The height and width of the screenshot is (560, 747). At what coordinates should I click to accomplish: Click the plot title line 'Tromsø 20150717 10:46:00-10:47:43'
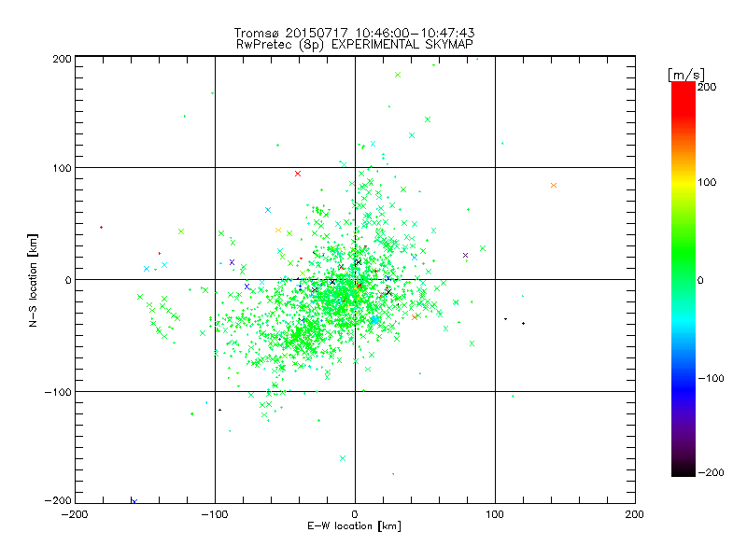tap(354, 33)
